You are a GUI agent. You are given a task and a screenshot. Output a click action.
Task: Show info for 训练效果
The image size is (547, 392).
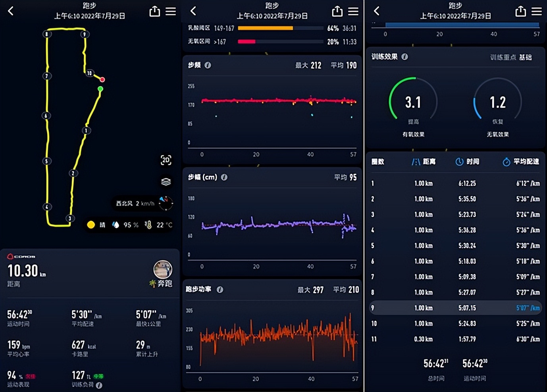(404, 57)
